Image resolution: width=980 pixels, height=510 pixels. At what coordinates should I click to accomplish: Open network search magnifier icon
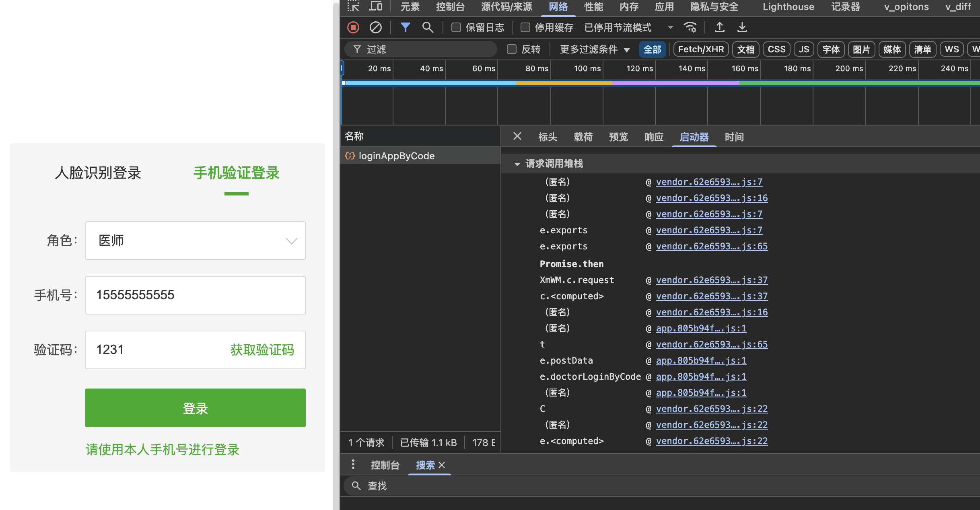pos(427,27)
